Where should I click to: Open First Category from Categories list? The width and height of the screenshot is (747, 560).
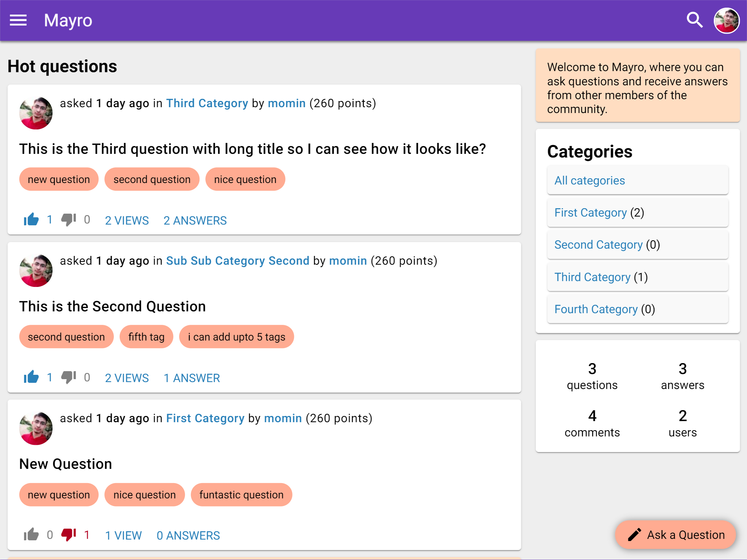click(590, 213)
